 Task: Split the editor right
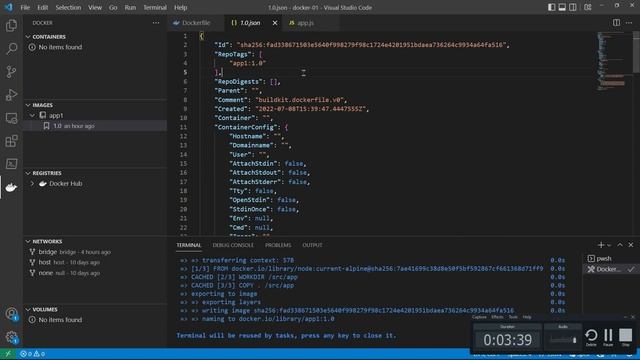(x=616, y=23)
